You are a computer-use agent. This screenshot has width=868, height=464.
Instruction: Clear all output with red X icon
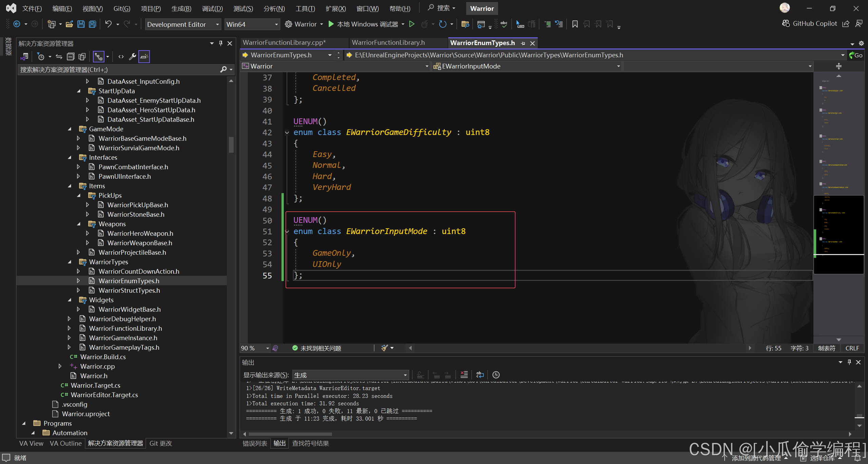464,374
